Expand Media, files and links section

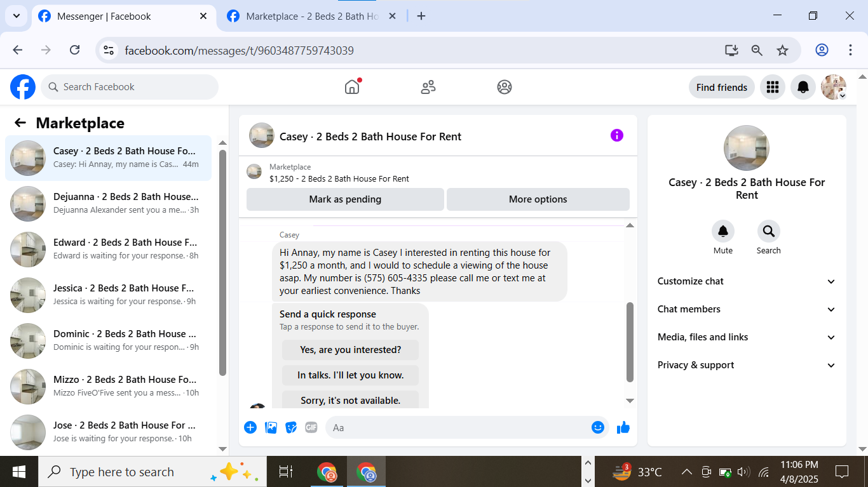point(747,337)
